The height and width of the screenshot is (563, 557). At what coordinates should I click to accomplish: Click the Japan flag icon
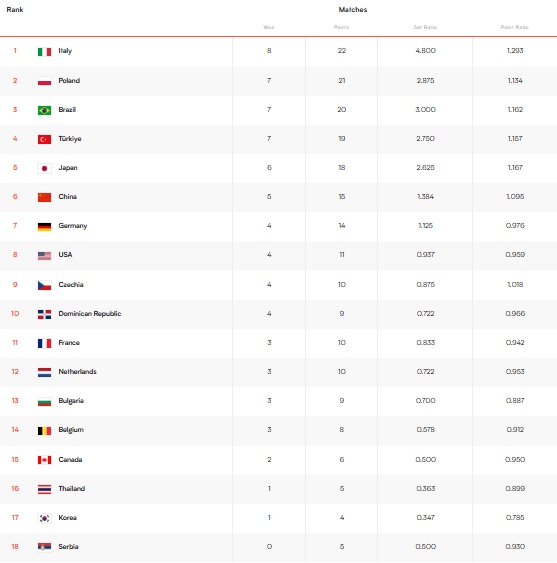pos(44,168)
